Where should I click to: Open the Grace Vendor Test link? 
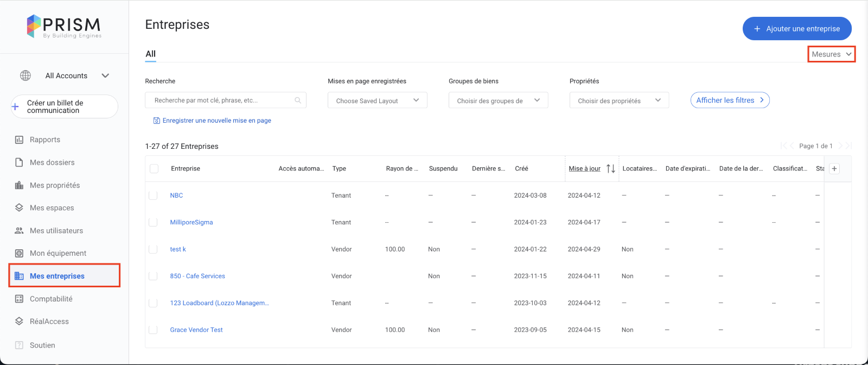tap(196, 330)
